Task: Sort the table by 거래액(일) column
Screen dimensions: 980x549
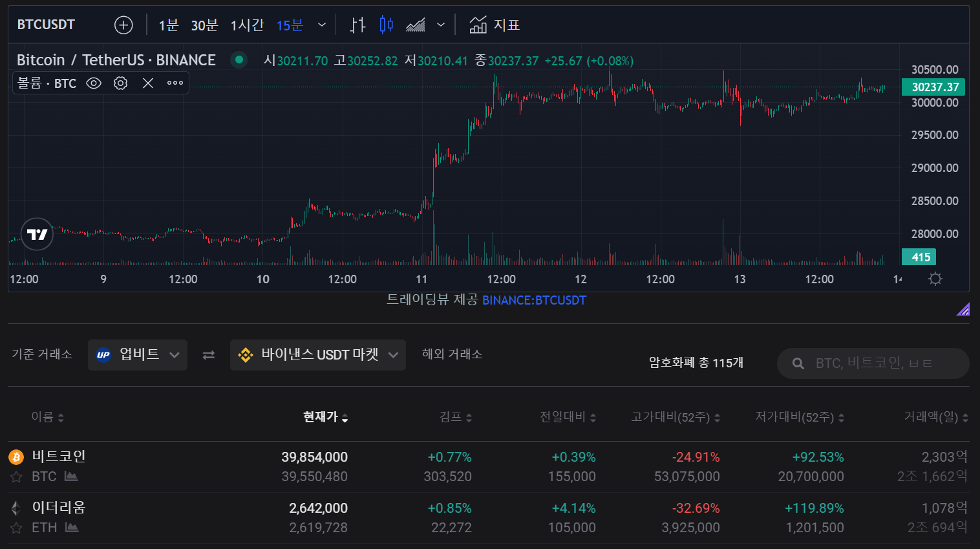Action: click(x=936, y=417)
